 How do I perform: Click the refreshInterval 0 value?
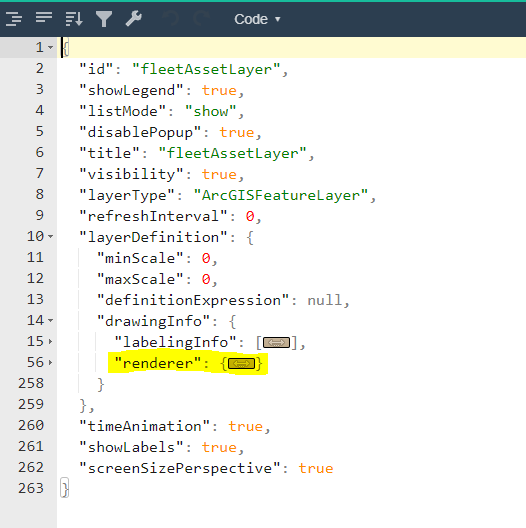pyautogui.click(x=250, y=217)
